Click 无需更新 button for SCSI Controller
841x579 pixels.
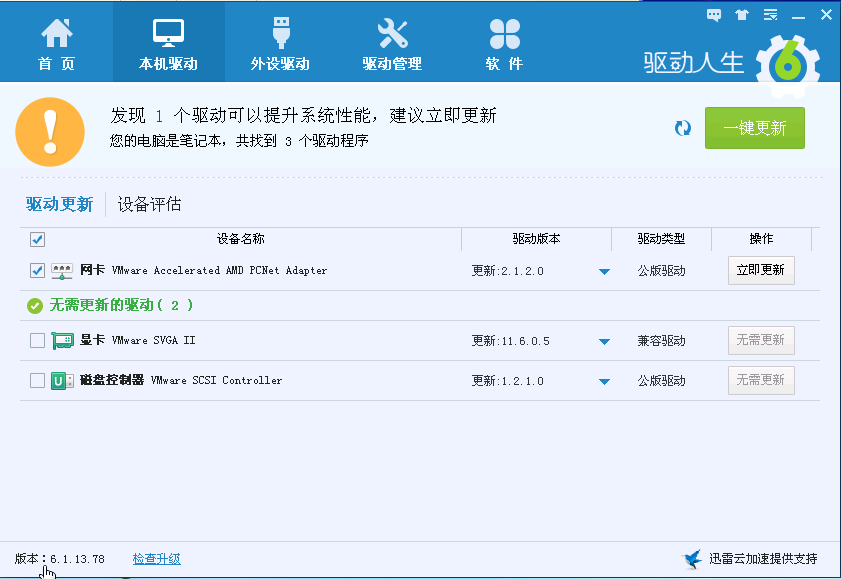761,381
